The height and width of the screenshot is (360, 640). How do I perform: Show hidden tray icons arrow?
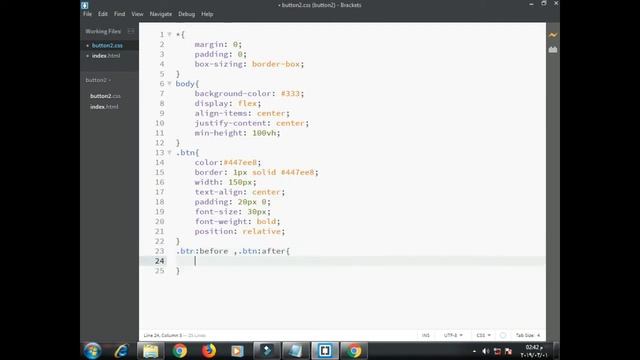click(x=474, y=351)
